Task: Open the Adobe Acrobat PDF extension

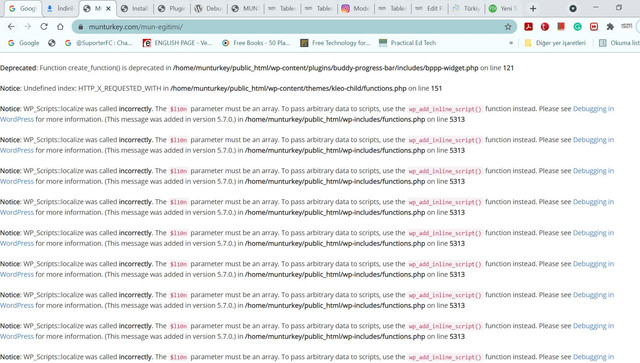Action: [x=529, y=27]
